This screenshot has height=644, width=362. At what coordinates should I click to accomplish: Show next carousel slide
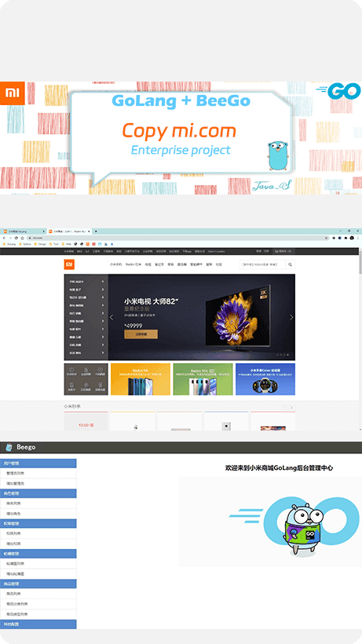tap(291, 317)
